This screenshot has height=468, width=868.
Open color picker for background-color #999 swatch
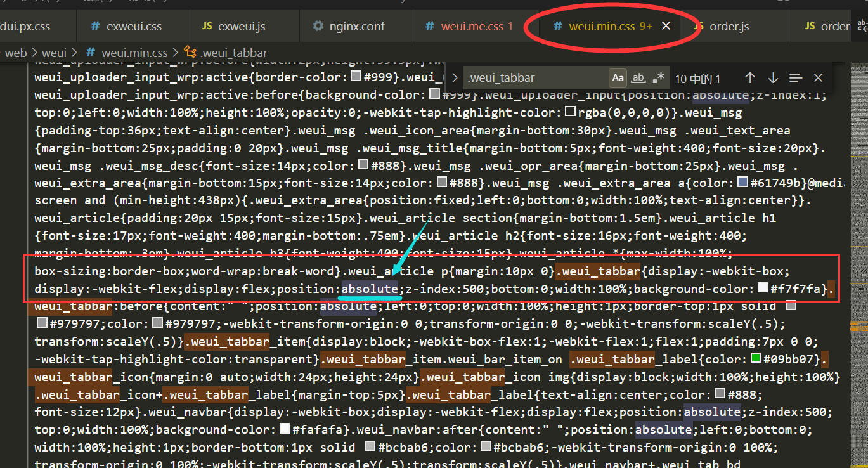(434, 94)
